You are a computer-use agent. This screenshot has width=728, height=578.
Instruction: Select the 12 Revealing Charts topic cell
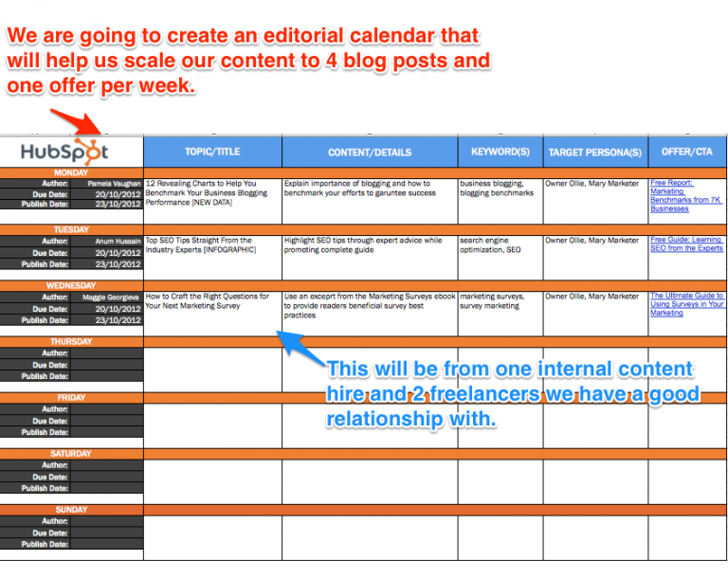pyautogui.click(x=212, y=201)
